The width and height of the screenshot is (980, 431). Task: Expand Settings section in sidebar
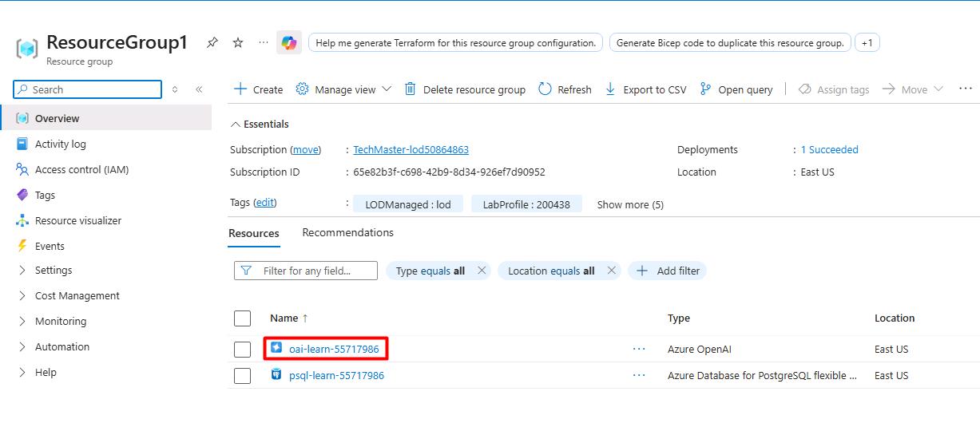pyautogui.click(x=54, y=271)
